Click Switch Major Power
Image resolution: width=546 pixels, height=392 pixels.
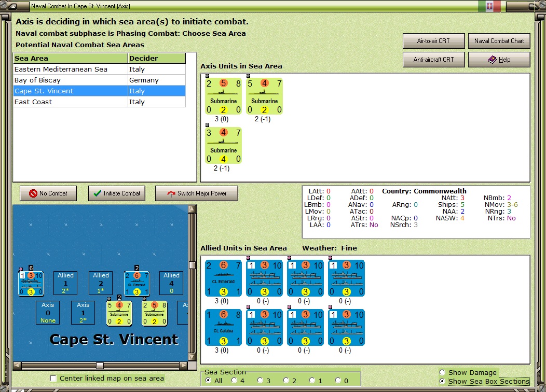[196, 193]
